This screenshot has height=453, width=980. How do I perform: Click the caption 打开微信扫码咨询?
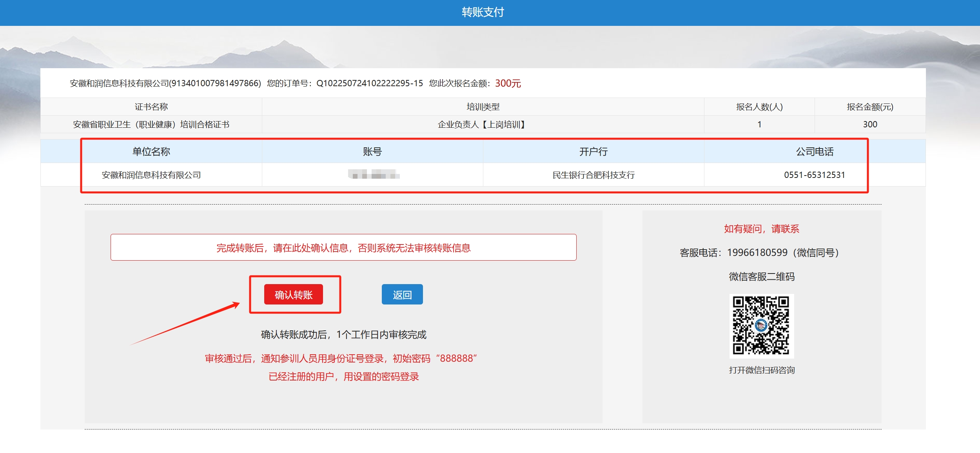(x=761, y=370)
